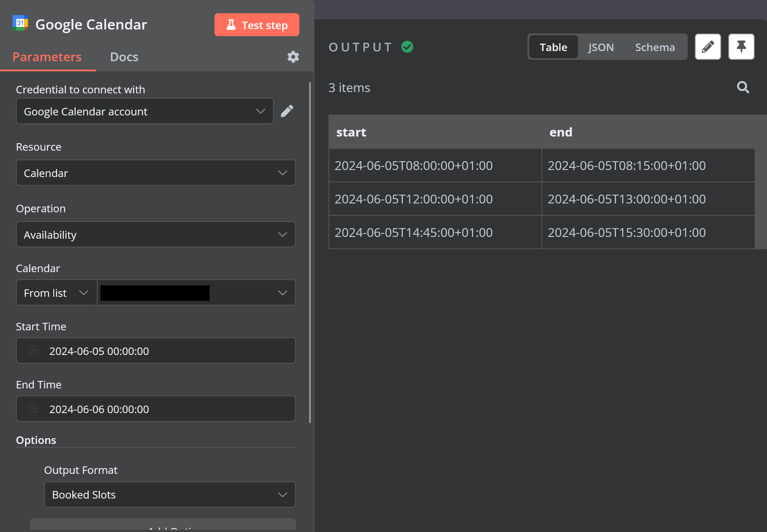The width and height of the screenshot is (767, 532).
Task: Select cell 2024-06-05T12:00:00+01:00
Action: (435, 199)
